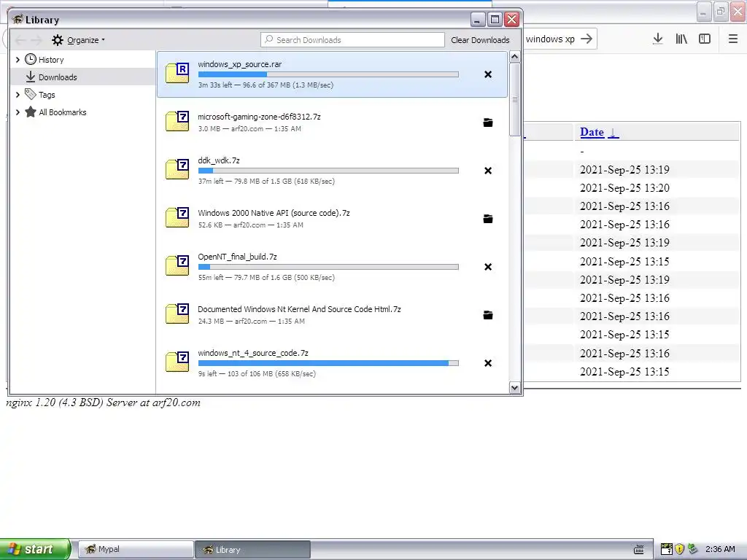Click the microsoft-gaming-zone 7z file icon
The height and width of the screenshot is (560, 747).
[177, 121]
